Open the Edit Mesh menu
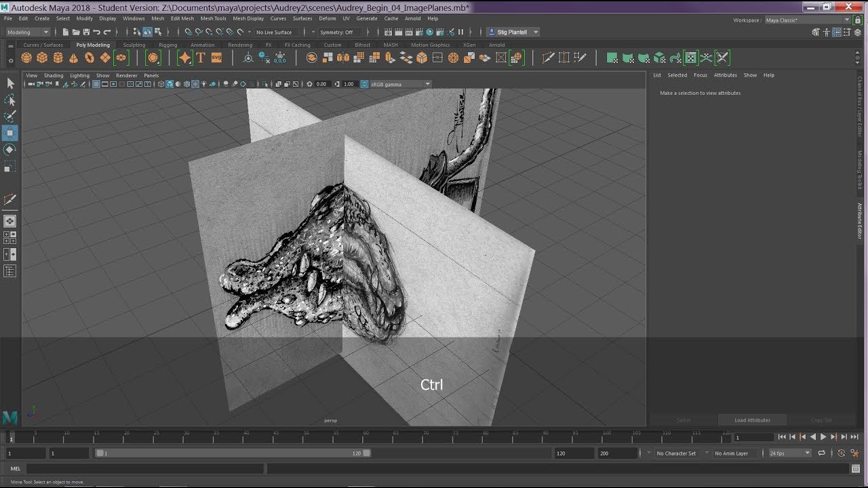This screenshot has height=488, width=868. [182, 18]
